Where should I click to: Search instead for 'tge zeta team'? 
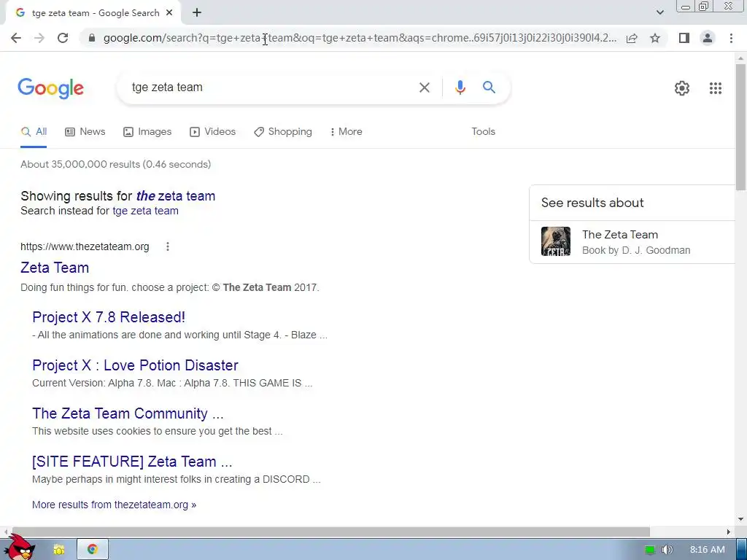tap(145, 211)
